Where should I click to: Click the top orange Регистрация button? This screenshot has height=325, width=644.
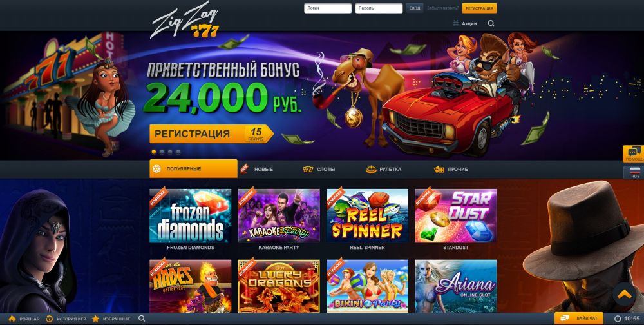click(479, 8)
